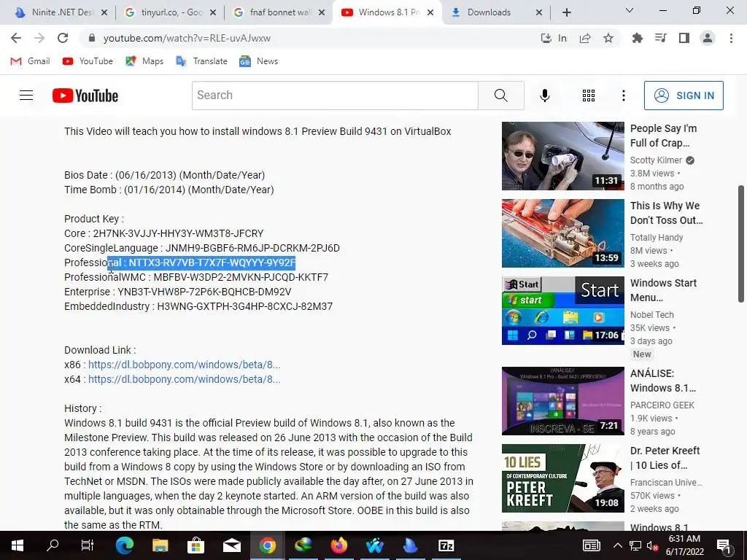This screenshot has width=747, height=560.
Task: Click the YouTube search field
Action: pyautogui.click(x=335, y=96)
